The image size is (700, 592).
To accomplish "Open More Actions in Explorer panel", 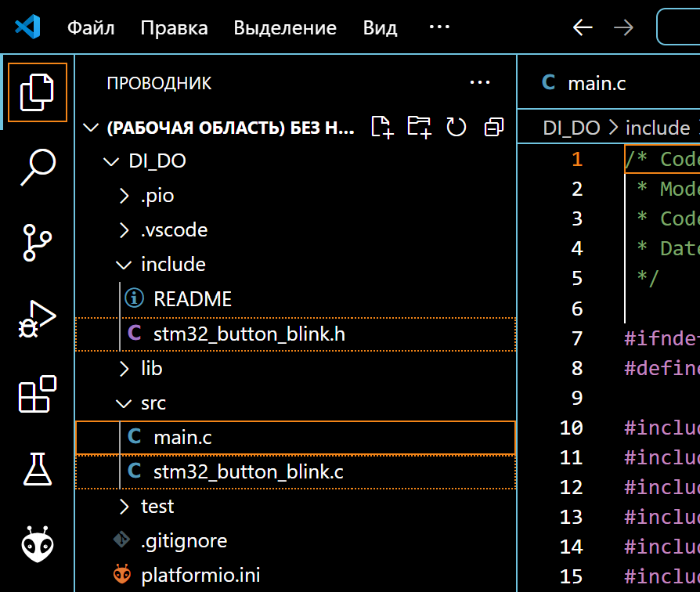I will pyautogui.click(x=480, y=82).
